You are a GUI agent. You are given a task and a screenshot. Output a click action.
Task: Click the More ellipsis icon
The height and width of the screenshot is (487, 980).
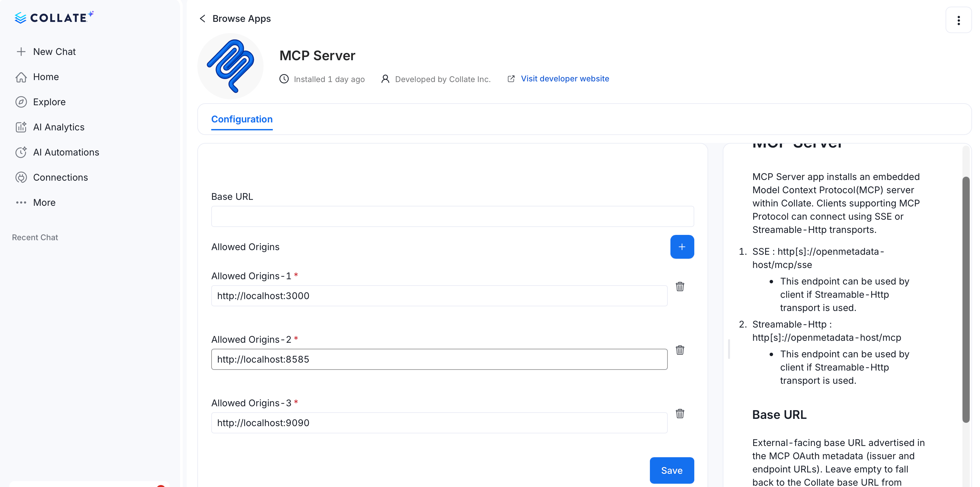(x=21, y=202)
